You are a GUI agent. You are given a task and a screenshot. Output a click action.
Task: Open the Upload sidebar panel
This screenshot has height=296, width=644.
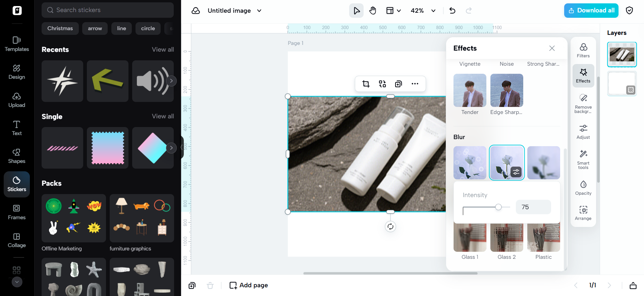click(17, 100)
